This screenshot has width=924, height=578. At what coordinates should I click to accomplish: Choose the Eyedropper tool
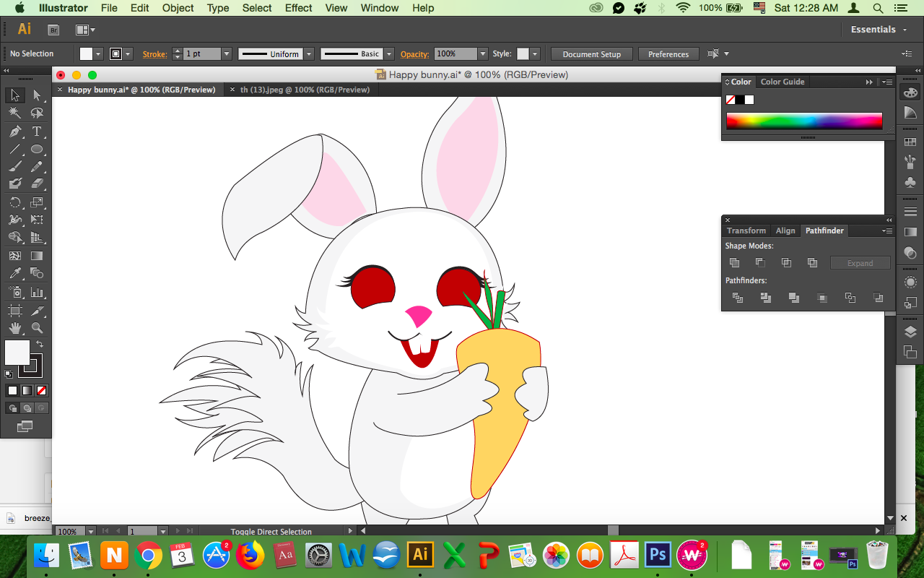pyautogui.click(x=15, y=273)
